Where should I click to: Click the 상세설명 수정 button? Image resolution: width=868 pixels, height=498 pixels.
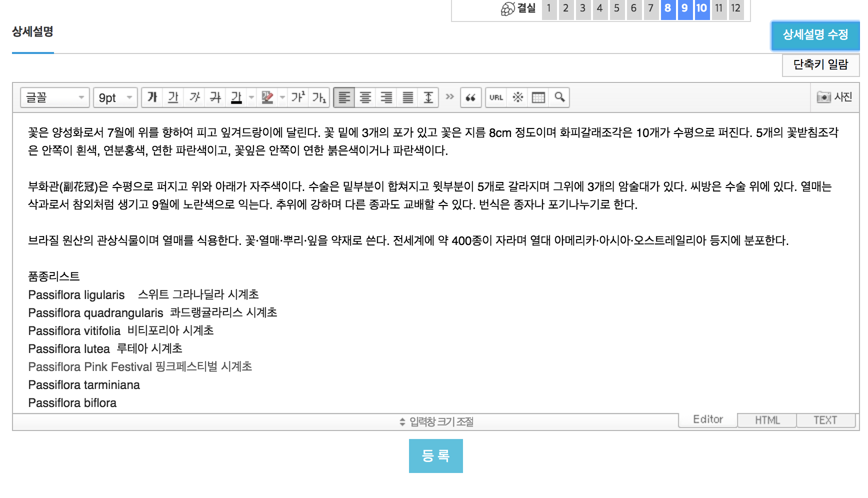[815, 35]
